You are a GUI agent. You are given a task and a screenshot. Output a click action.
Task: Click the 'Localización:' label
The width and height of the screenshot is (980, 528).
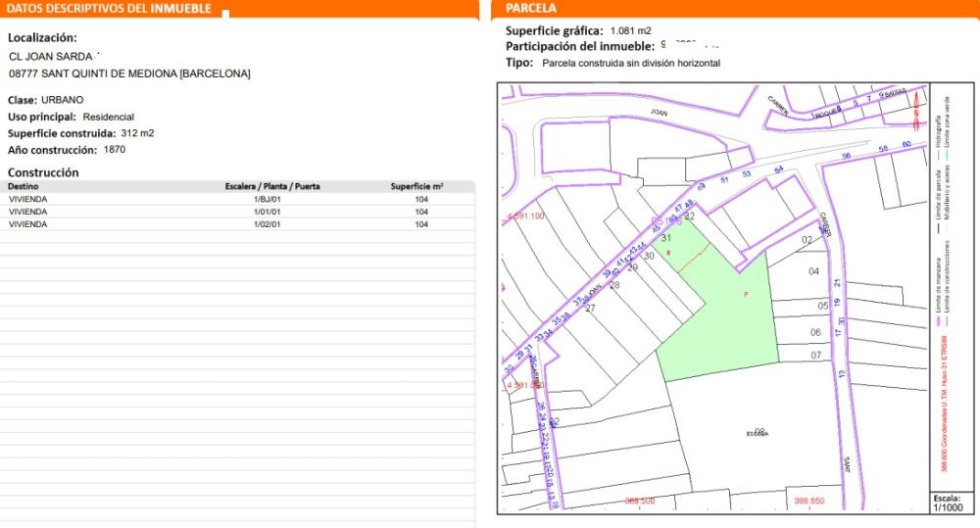pos(42,37)
